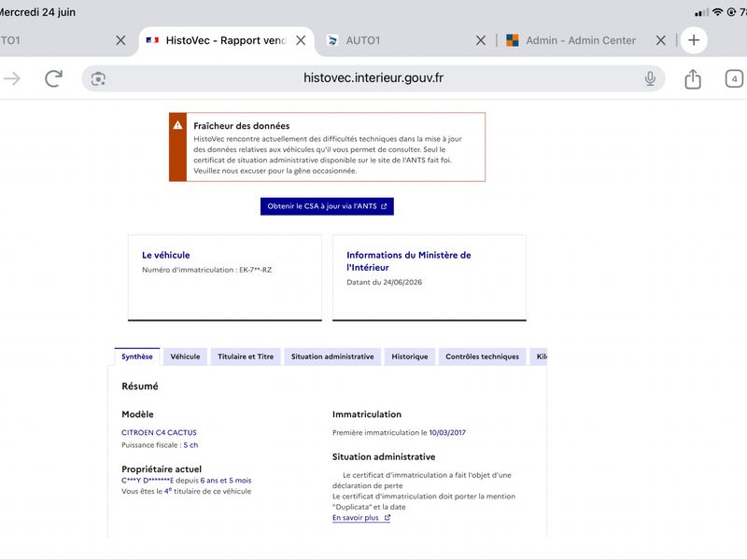Add a new tab with plus button
Image resolution: width=747 pixels, height=560 pixels.
coord(694,40)
